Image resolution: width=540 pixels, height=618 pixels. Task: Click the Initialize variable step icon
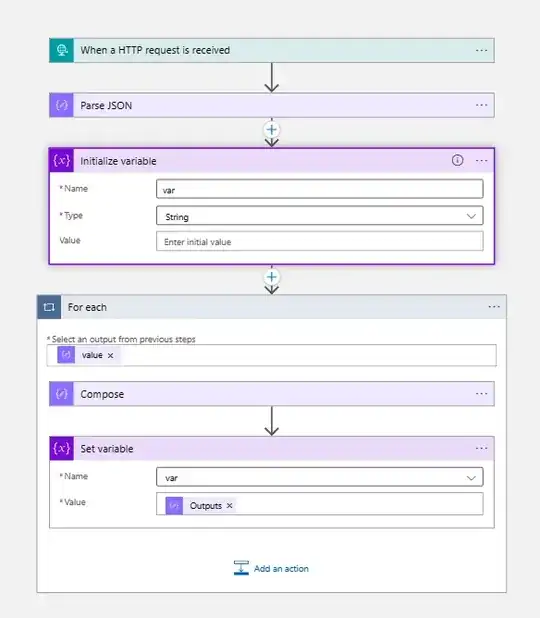[x=61, y=160]
